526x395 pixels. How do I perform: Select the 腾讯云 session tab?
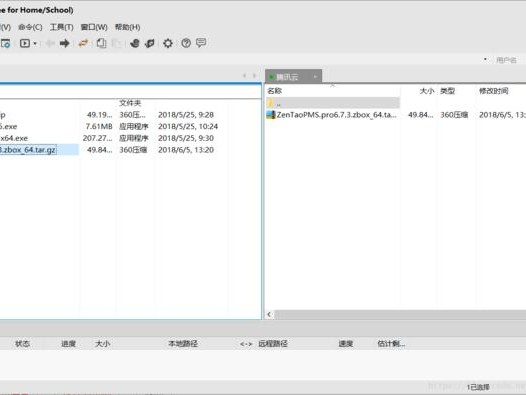coord(287,77)
